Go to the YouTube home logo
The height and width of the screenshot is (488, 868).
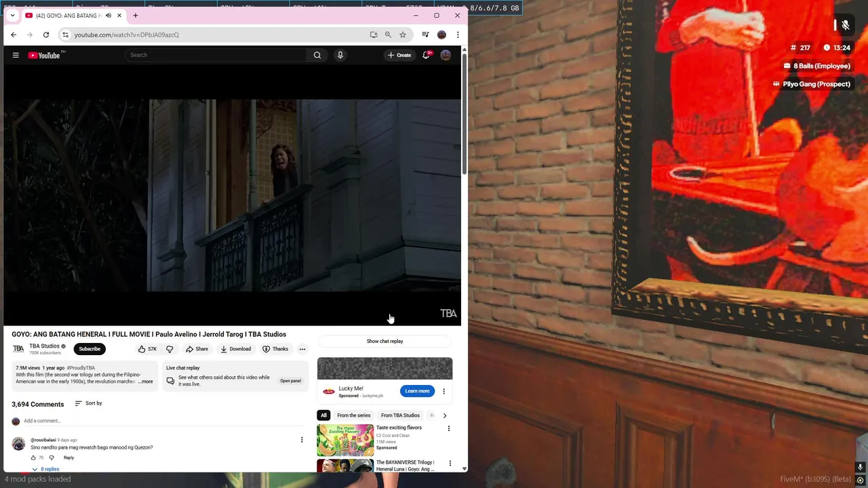click(x=45, y=55)
